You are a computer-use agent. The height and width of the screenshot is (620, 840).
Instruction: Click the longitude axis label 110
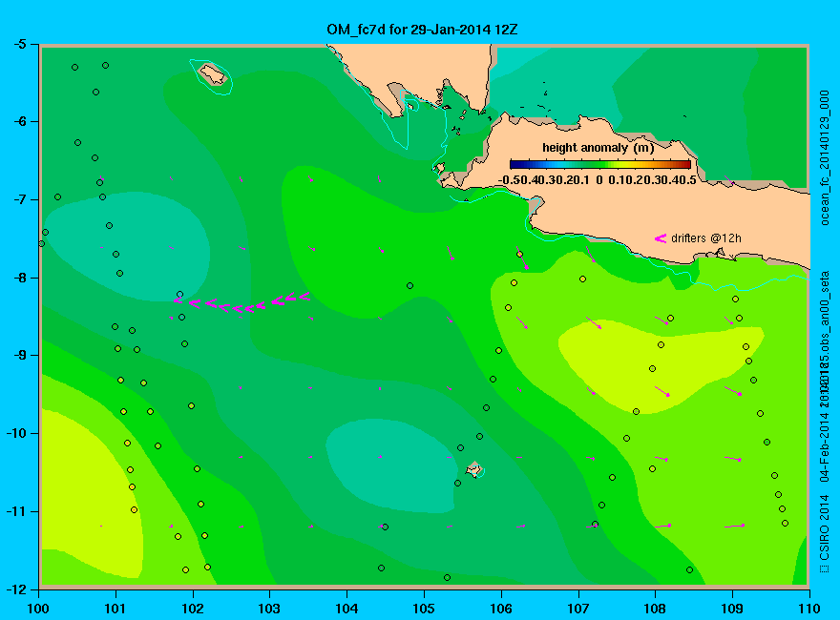[x=808, y=609]
